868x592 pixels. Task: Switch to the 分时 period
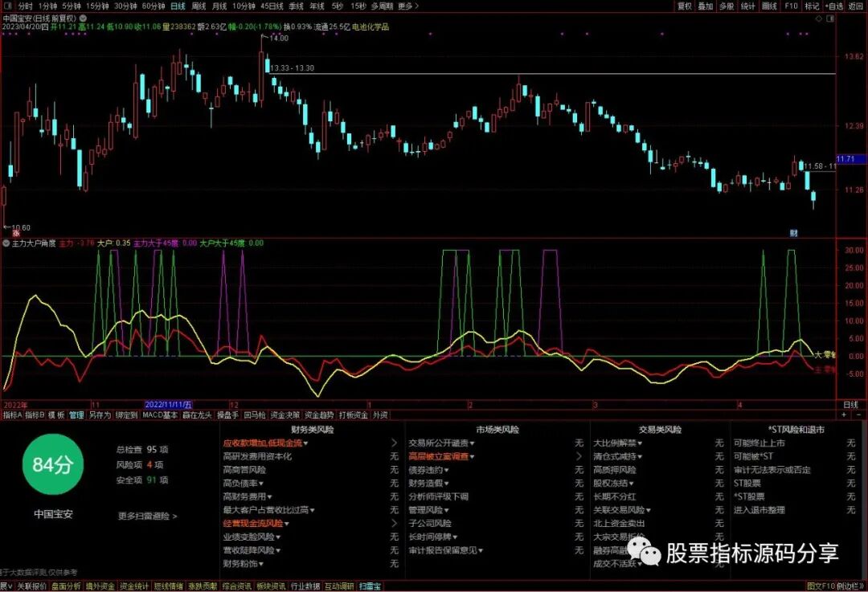(x=26, y=6)
